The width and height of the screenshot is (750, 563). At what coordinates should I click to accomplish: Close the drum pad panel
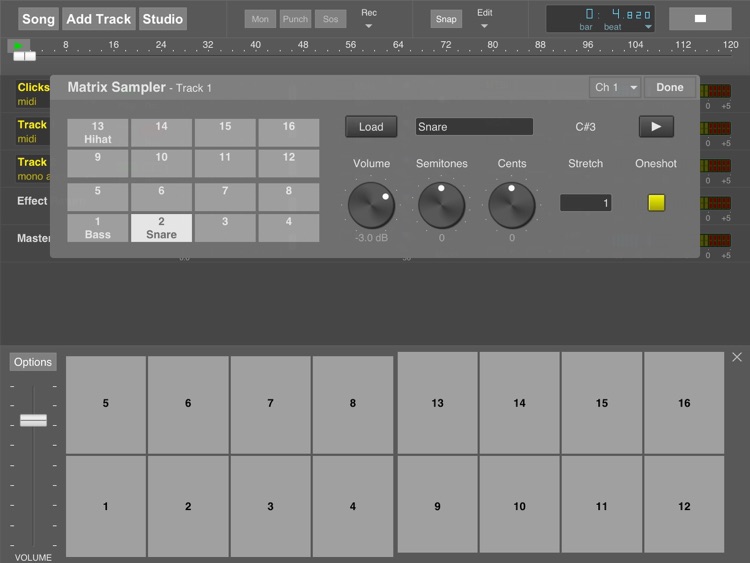(x=737, y=357)
